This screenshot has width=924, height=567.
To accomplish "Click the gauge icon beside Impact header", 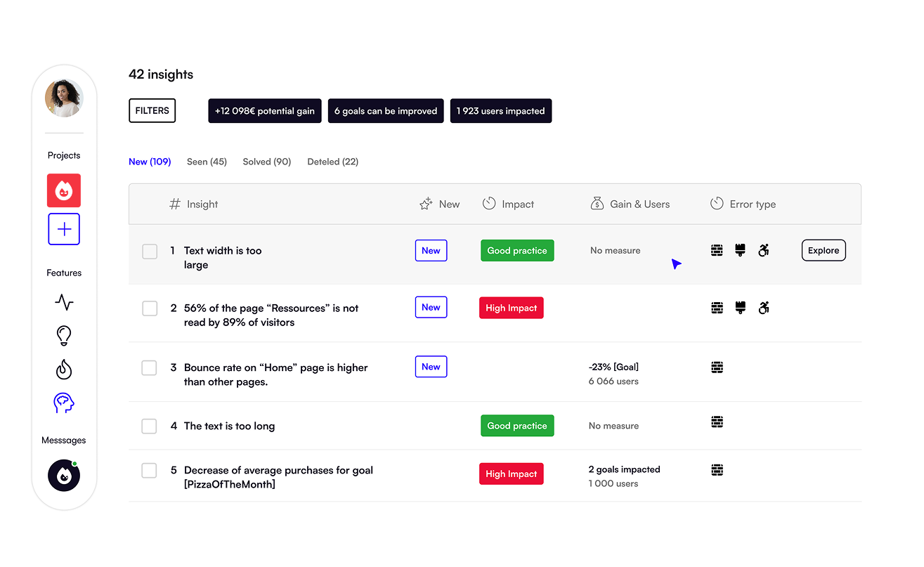I will tap(489, 204).
